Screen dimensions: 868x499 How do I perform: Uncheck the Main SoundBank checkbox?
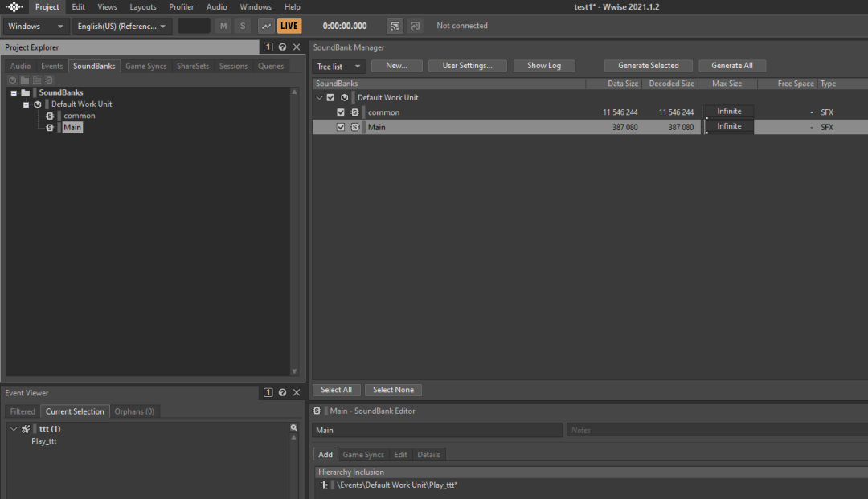click(341, 127)
